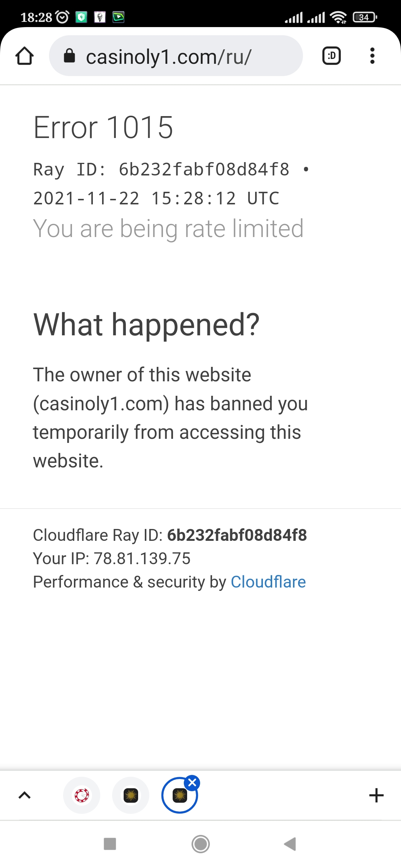This screenshot has width=401, height=868.
Task: Tap the browser home icon
Action: click(x=25, y=56)
